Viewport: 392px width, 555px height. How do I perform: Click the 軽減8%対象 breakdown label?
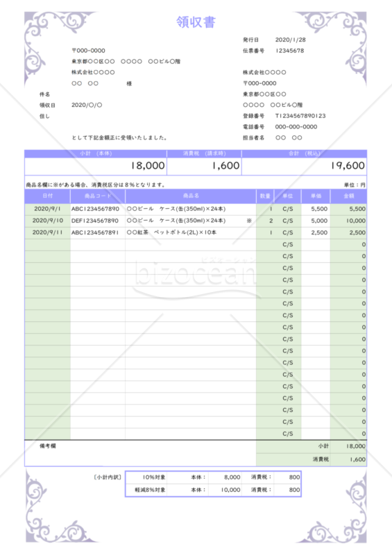point(150,490)
